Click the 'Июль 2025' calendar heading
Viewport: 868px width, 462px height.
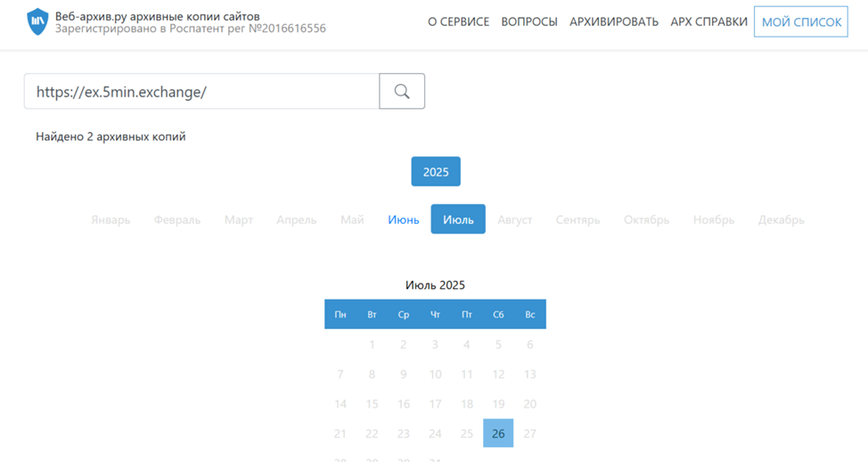[x=435, y=285]
